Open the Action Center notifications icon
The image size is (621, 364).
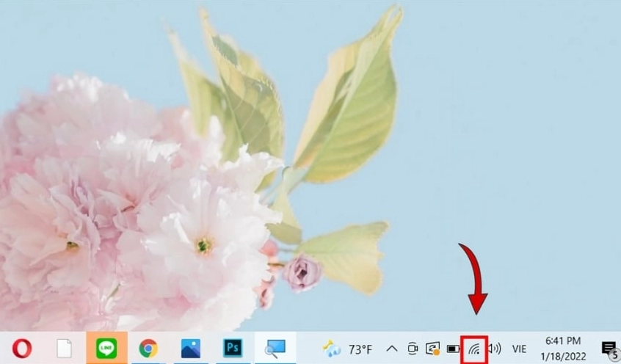point(609,349)
